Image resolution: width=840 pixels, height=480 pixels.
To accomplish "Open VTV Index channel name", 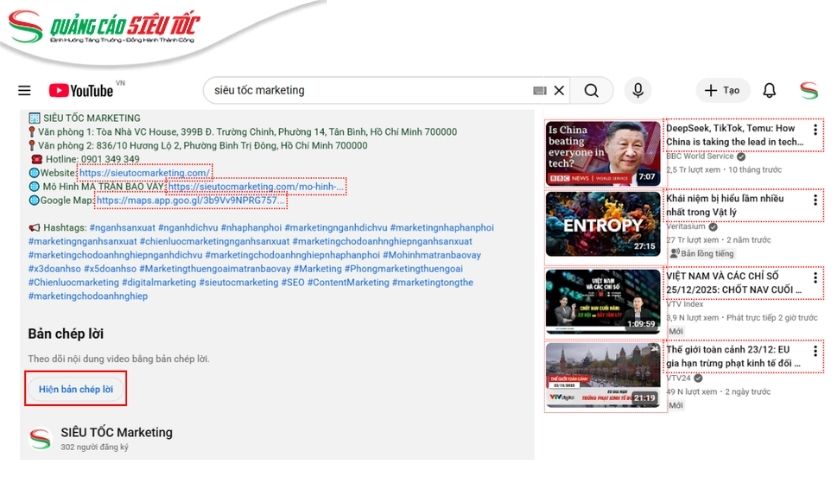I will (x=685, y=304).
